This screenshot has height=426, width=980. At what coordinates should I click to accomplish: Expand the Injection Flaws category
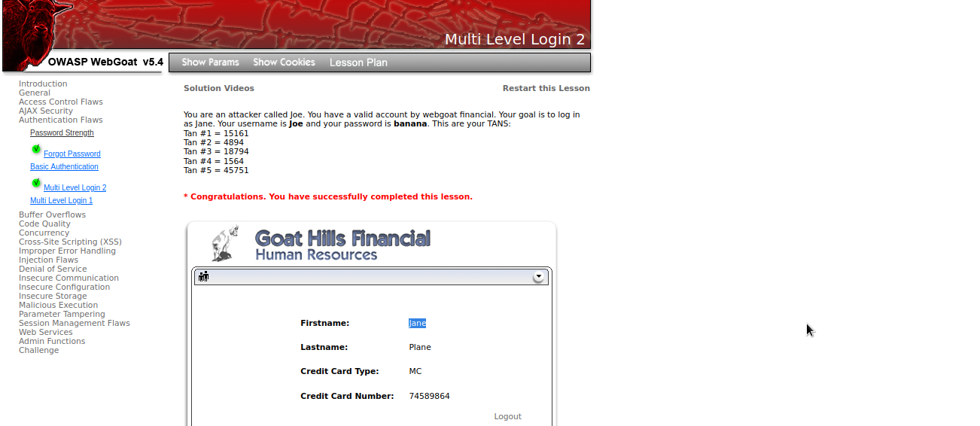(48, 260)
